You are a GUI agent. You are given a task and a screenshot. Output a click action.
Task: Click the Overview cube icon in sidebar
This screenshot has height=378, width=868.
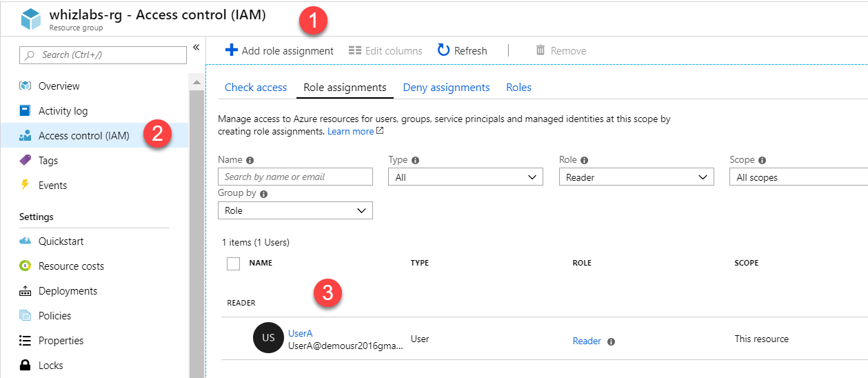click(x=26, y=86)
